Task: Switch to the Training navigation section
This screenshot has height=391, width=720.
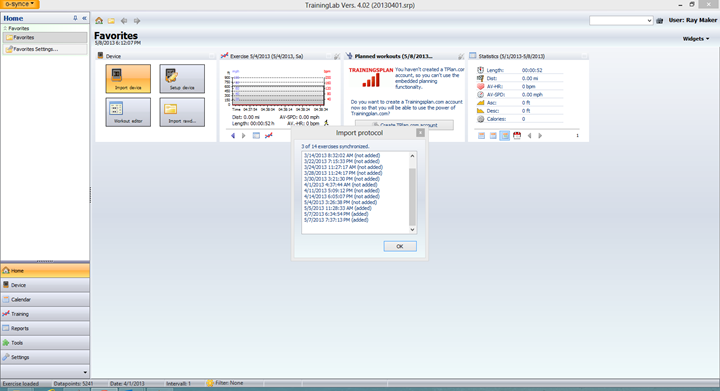Action: pos(45,314)
